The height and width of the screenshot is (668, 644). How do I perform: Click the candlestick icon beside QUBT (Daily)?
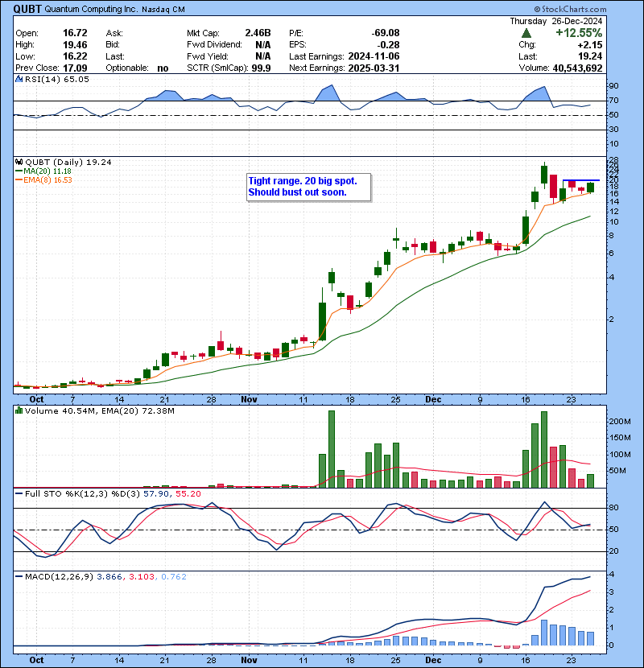click(19, 162)
